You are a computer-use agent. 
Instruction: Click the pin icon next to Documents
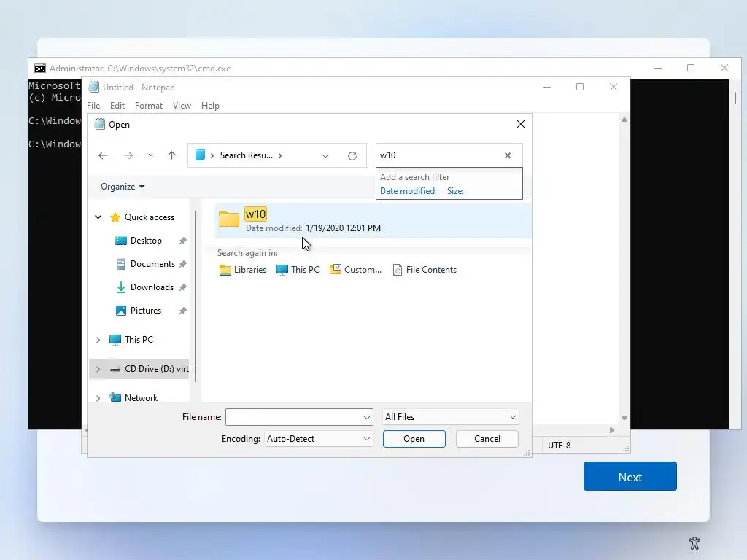click(182, 264)
